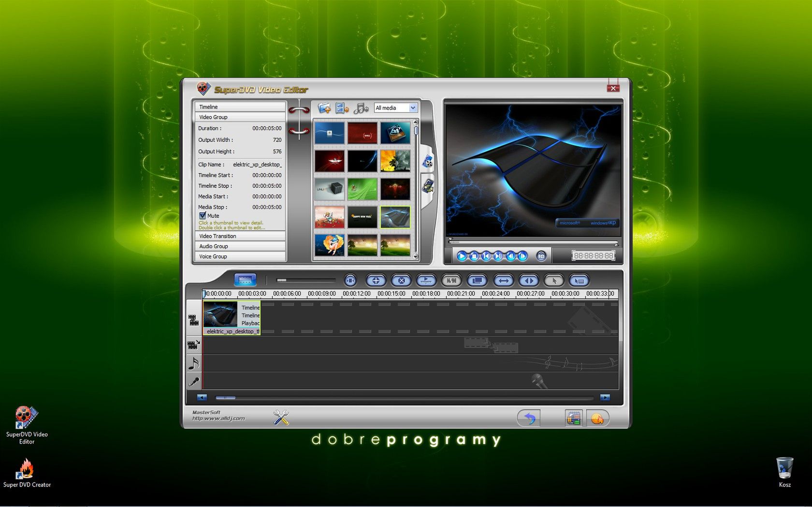
Task: Click the save project filmstrip-disk button
Action: [574, 418]
